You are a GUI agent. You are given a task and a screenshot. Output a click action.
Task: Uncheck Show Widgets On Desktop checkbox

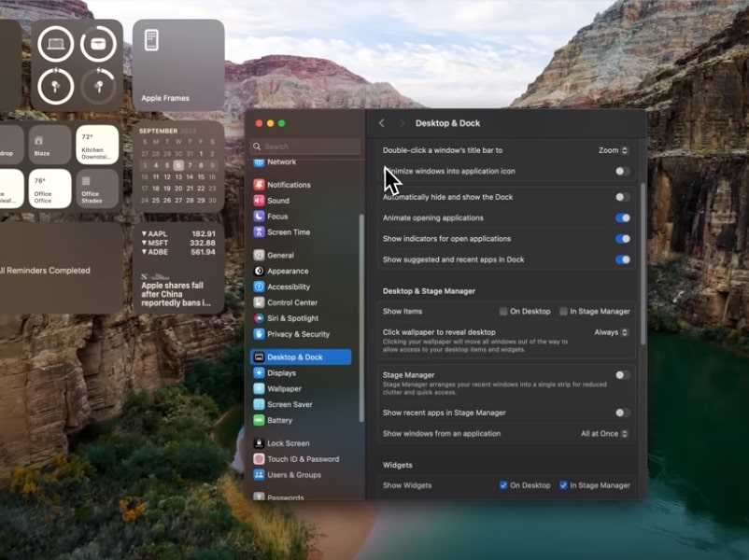pyautogui.click(x=503, y=485)
